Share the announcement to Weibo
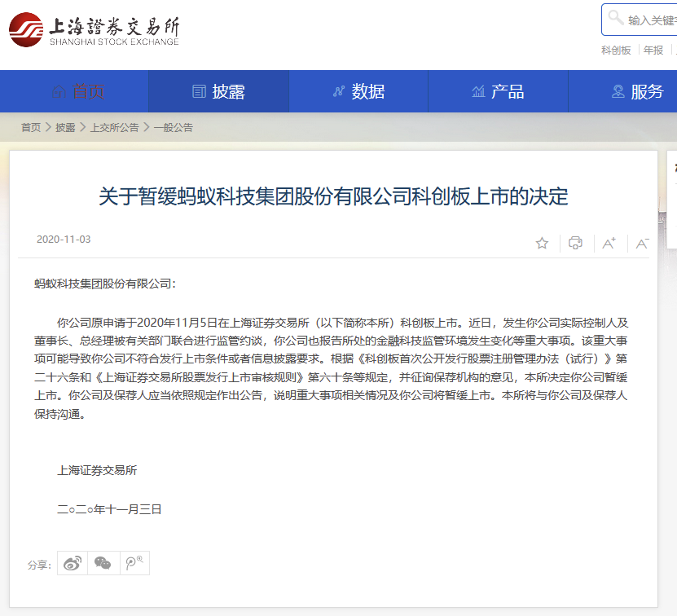 coord(73,563)
